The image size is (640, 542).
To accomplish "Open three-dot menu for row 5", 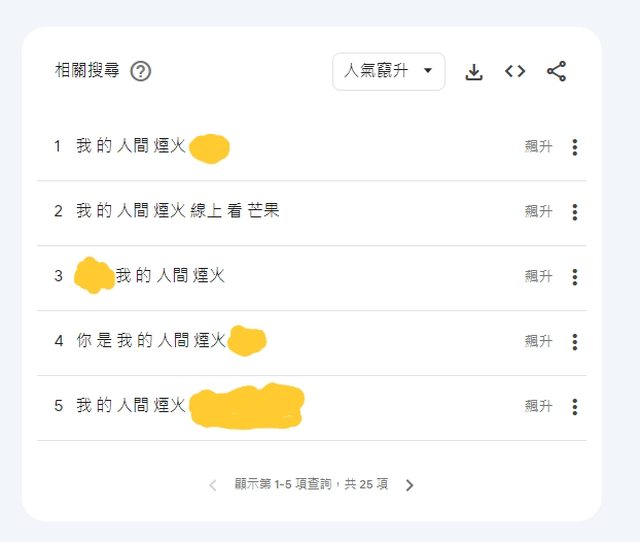I will [574, 407].
